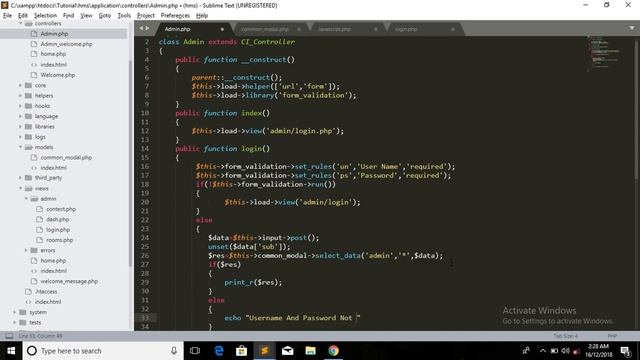The image size is (640, 360).
Task: Click the file icon beside dash.php
Action: 40,219
